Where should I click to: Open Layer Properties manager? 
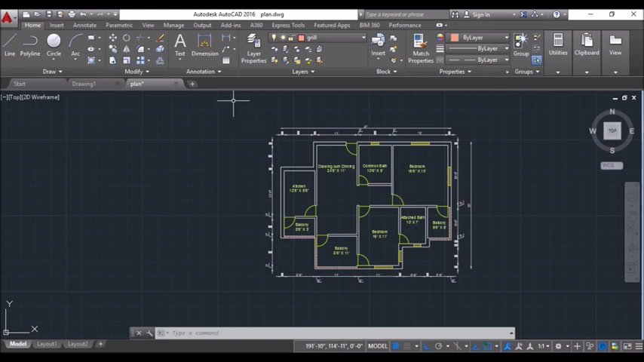click(x=253, y=48)
